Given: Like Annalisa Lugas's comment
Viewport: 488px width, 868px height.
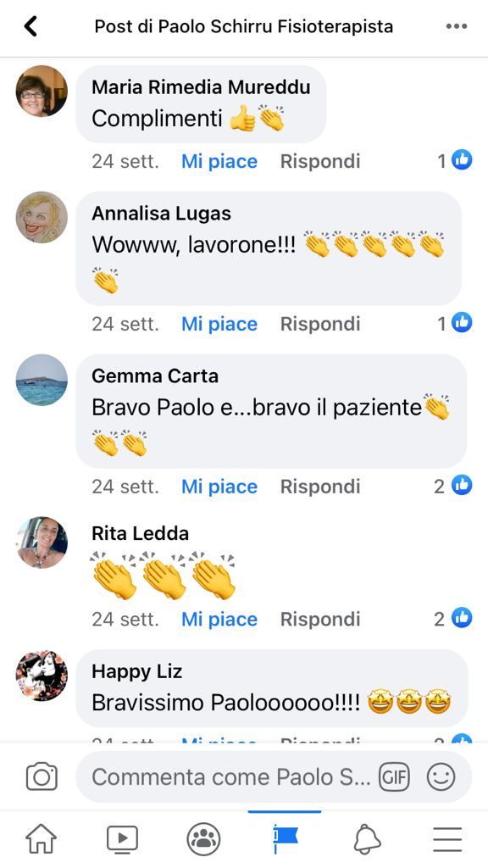Looking at the screenshot, I should 219,324.
